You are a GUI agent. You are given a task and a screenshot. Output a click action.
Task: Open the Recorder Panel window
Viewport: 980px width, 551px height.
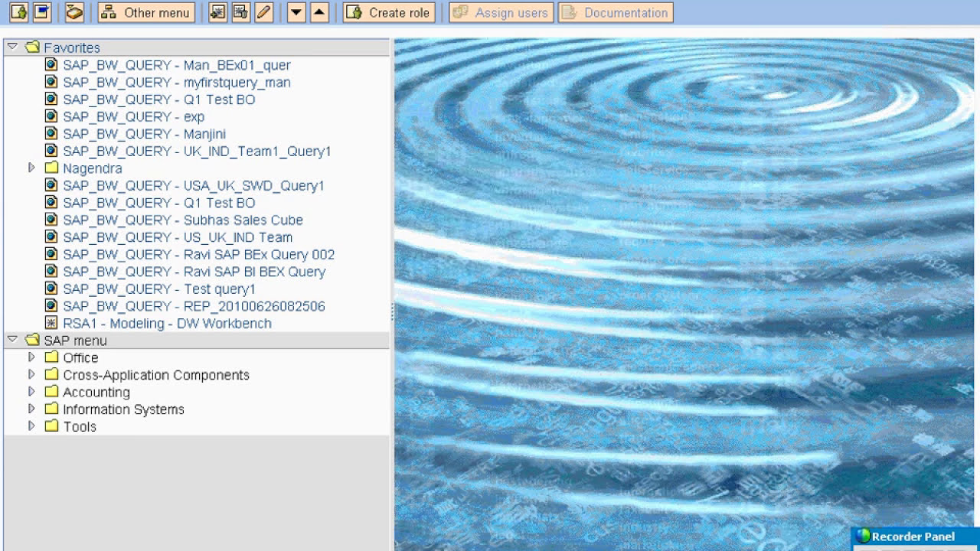(916, 537)
